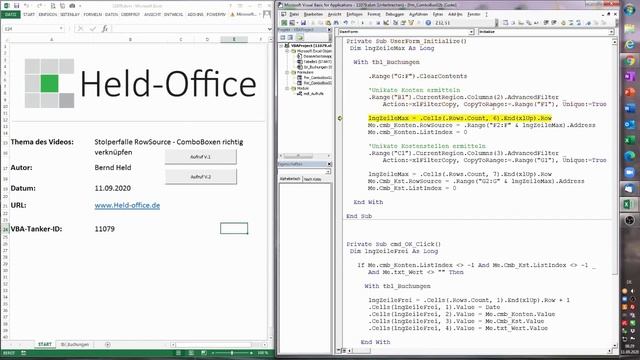Select mdl_Aufrufe module in the project tree
Image resolution: width=640 pixels, height=360 pixels.
pos(314,93)
